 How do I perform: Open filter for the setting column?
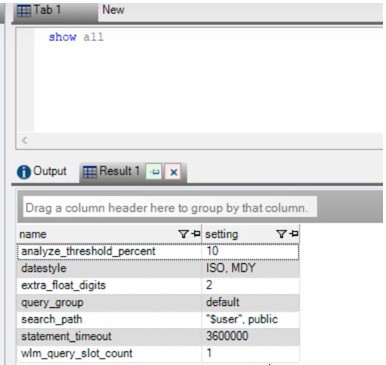pyautogui.click(x=281, y=234)
